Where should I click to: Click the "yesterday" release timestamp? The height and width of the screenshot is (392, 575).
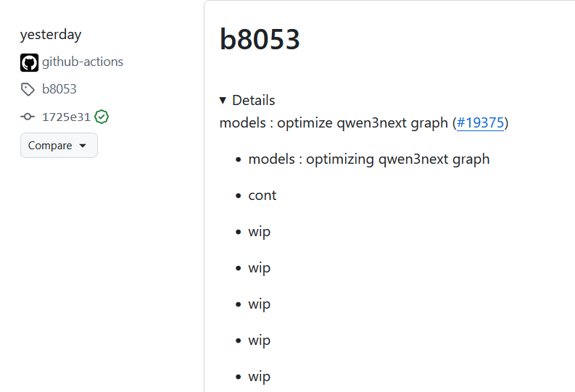(51, 35)
